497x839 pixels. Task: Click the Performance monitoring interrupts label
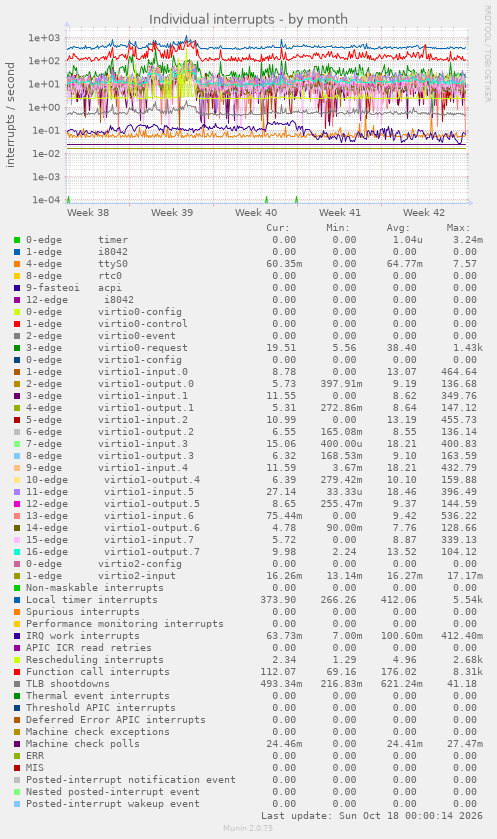coord(125,624)
